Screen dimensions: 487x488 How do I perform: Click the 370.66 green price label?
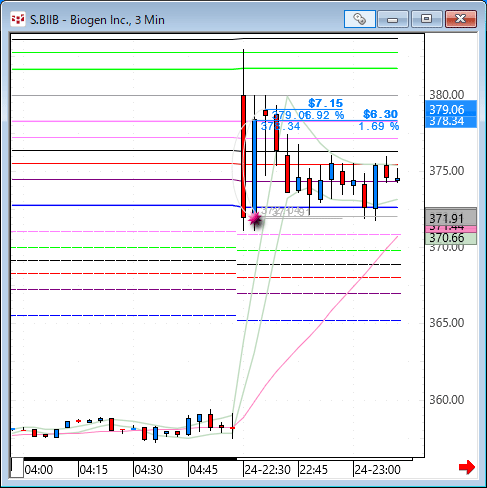click(451, 238)
